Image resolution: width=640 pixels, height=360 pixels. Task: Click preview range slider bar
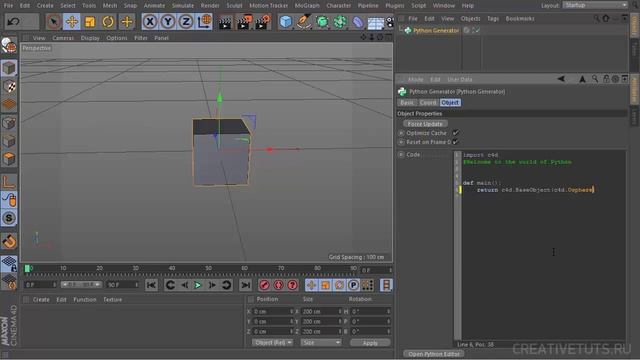[81, 284]
